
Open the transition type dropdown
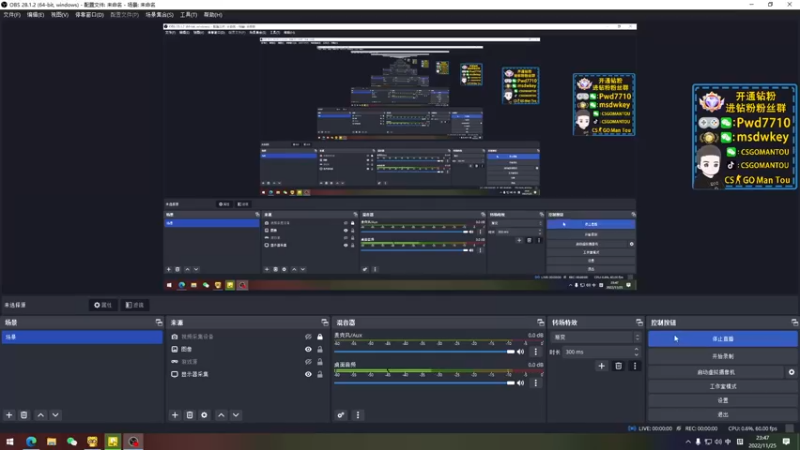596,337
